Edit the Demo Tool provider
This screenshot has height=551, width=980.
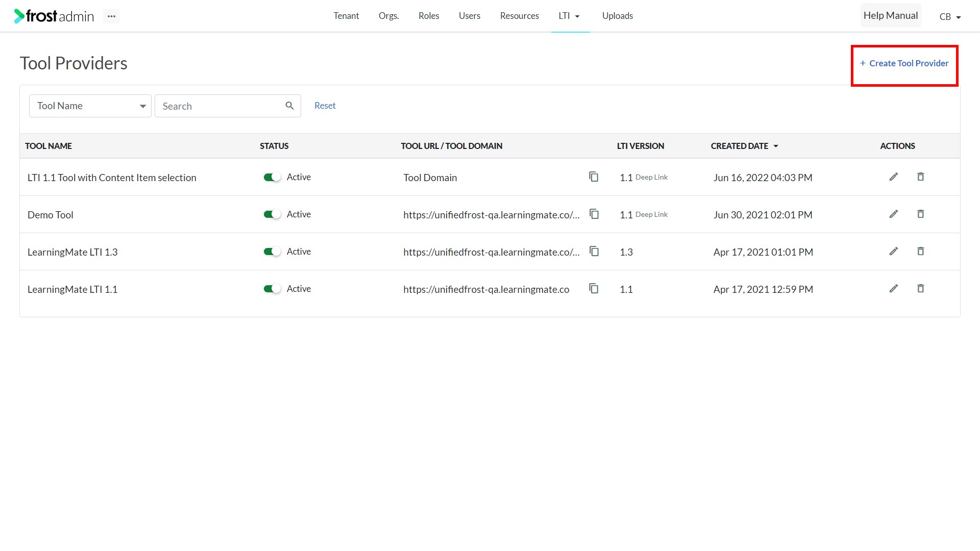pyautogui.click(x=894, y=214)
